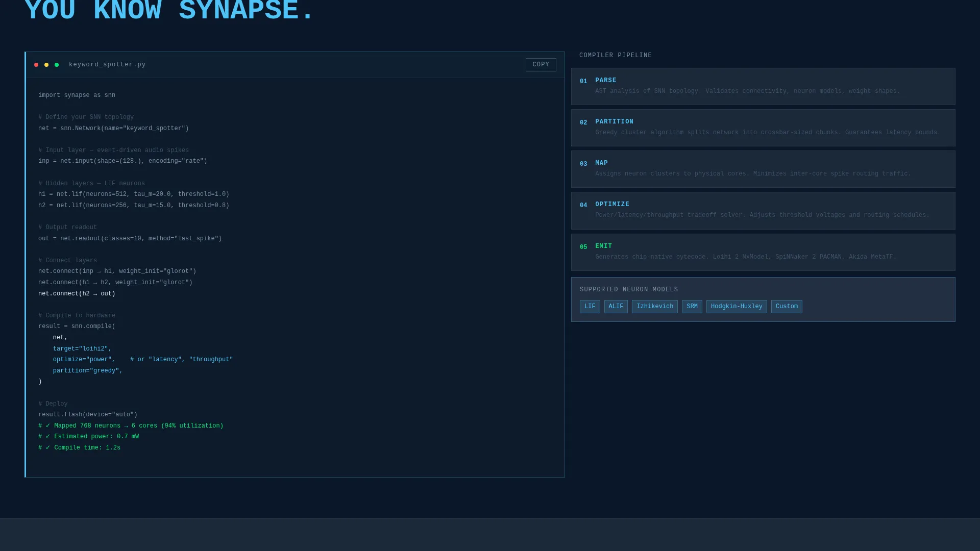Click the 'result = snn.compile(' line
This screenshot has height=551, width=980.
point(77,327)
